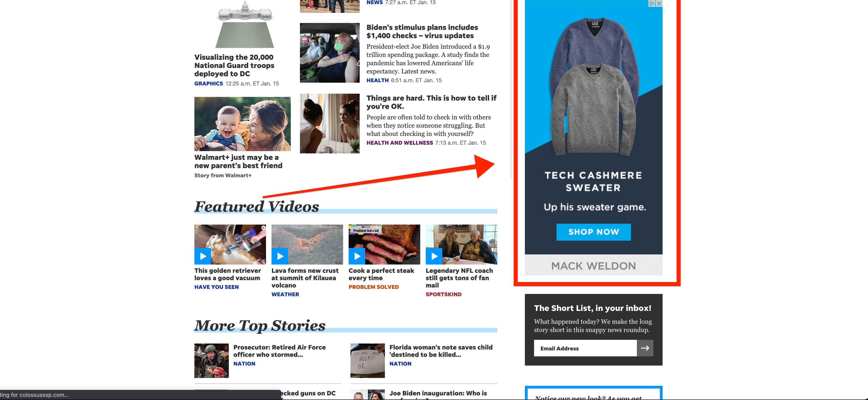Viewport: 868px width, 400px height.
Task: Open Florida woman's note story
Action: (x=441, y=351)
